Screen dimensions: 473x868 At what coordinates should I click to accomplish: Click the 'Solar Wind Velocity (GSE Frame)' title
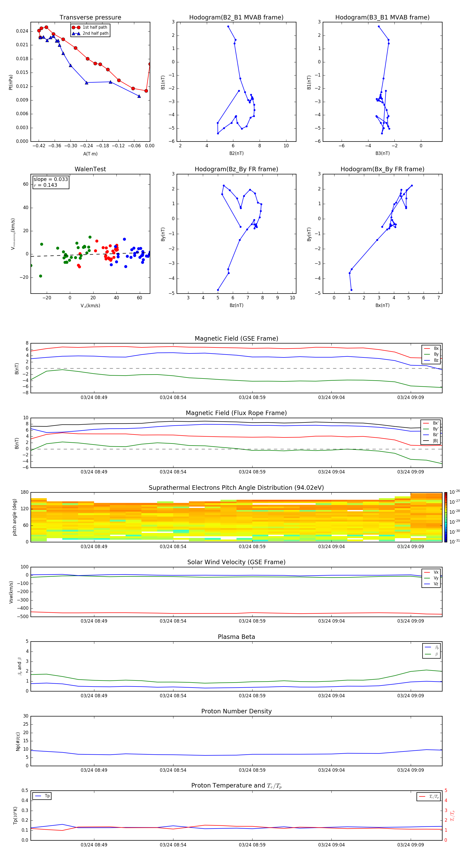click(236, 562)
